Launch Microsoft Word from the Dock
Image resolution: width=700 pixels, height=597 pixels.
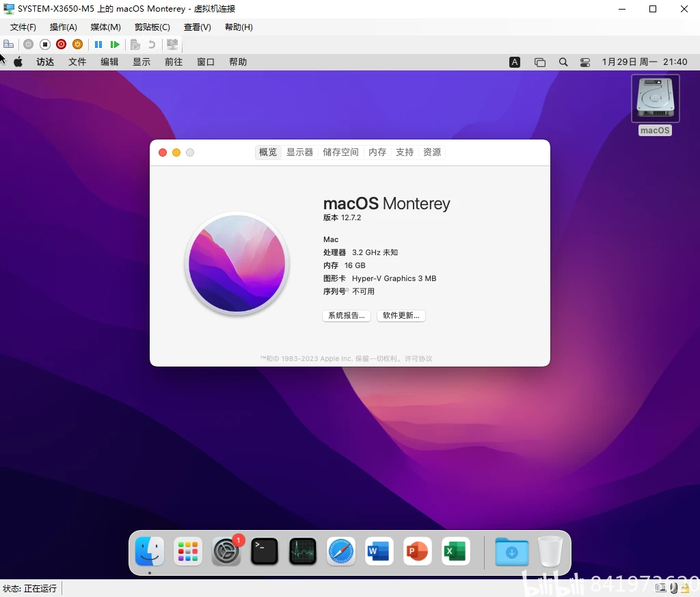(x=379, y=551)
